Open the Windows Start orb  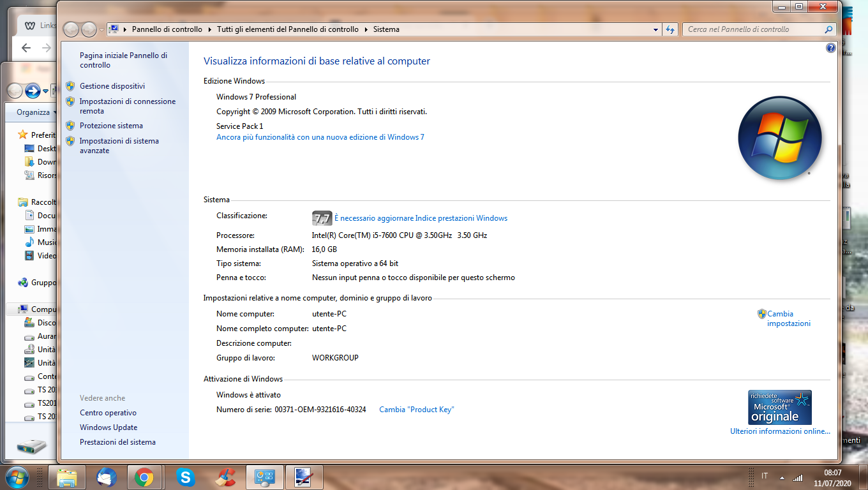tap(16, 477)
